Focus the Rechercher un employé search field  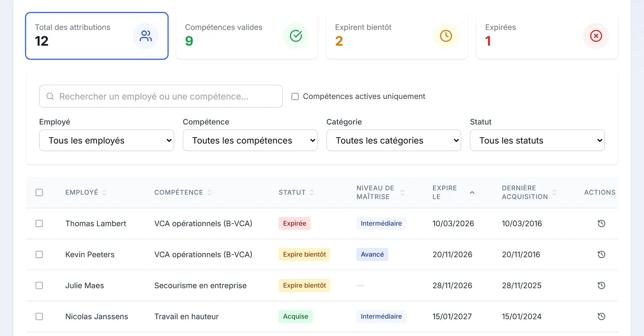pos(161,96)
